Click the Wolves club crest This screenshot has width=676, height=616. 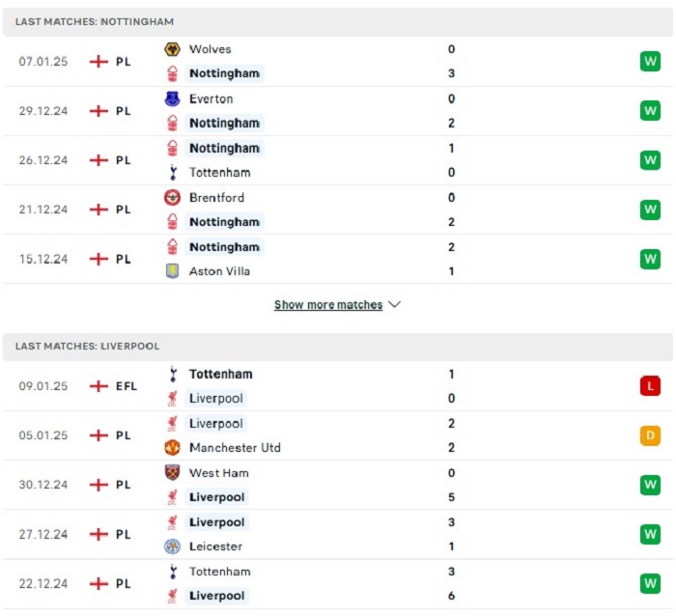coord(173,49)
